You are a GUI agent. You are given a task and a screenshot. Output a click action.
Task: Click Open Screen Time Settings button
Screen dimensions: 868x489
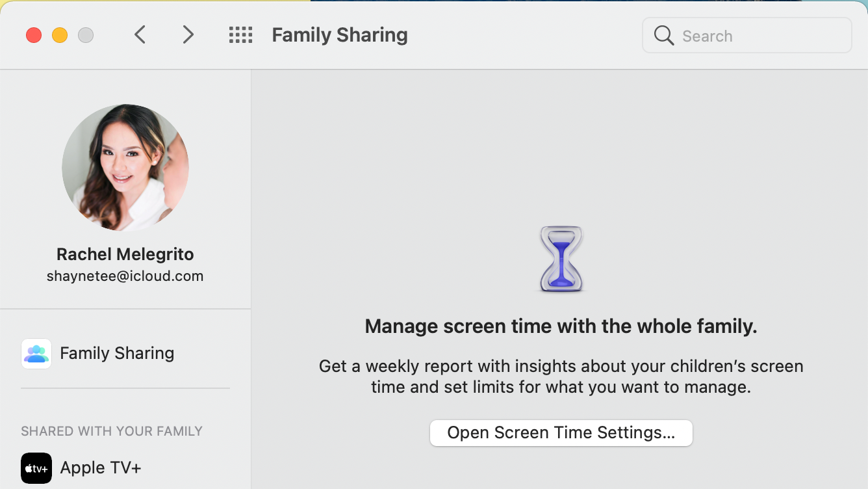coord(561,432)
